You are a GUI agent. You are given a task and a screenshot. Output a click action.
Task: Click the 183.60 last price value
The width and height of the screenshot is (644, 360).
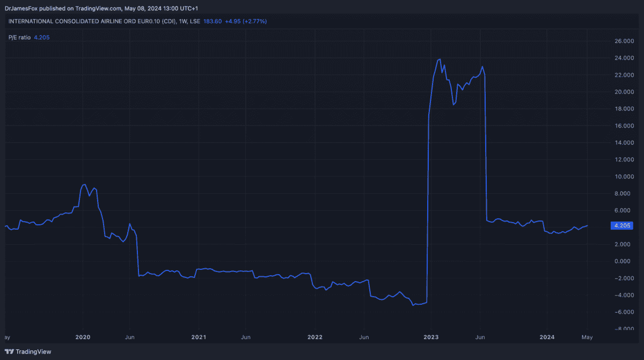click(213, 21)
